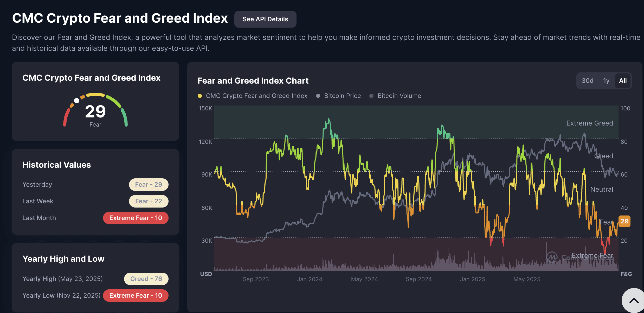The width and height of the screenshot is (644, 313).
Task: Select the All time range tab
Action: coord(623,81)
